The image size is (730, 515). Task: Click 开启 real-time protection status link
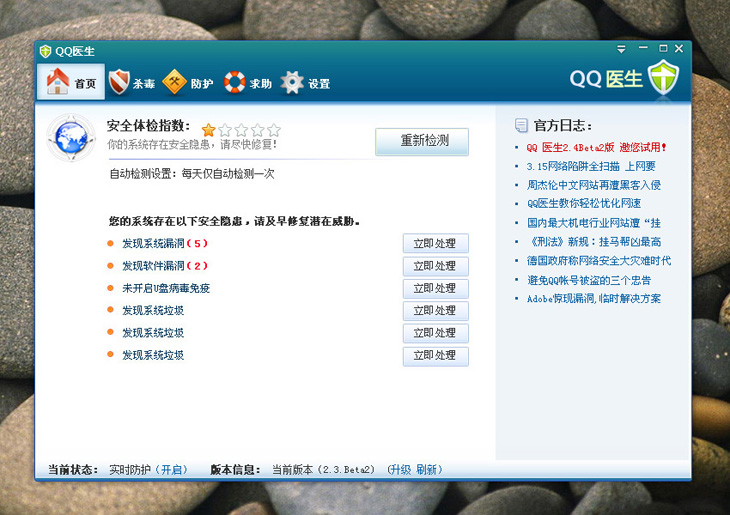(171, 470)
